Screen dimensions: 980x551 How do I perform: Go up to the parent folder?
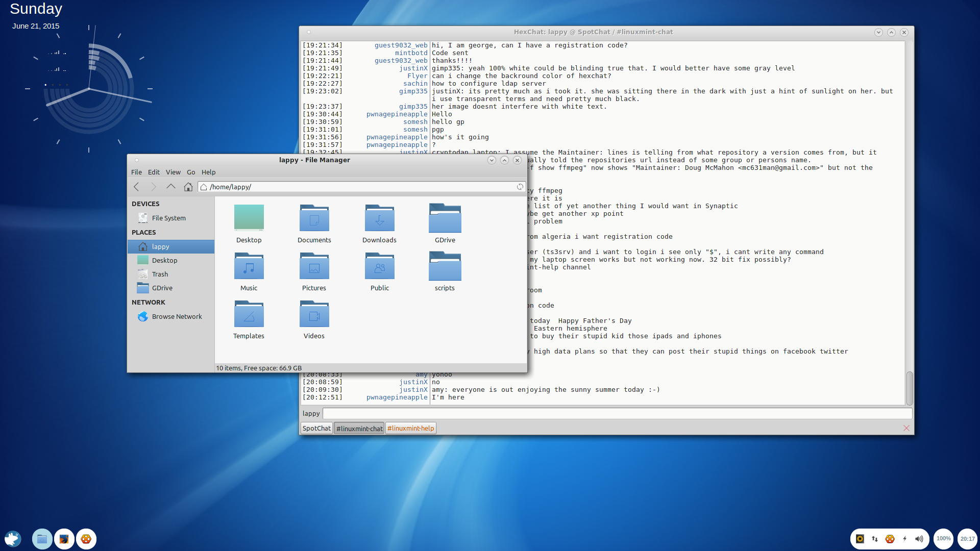pos(171,187)
